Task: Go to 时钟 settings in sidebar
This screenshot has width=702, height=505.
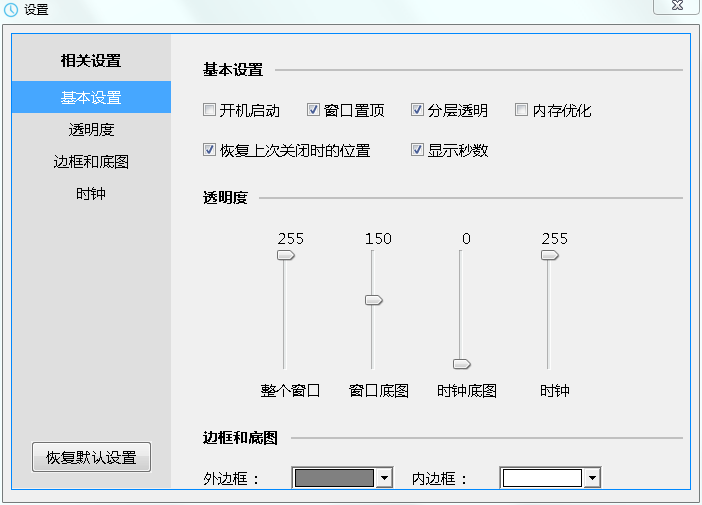Action: 91,194
